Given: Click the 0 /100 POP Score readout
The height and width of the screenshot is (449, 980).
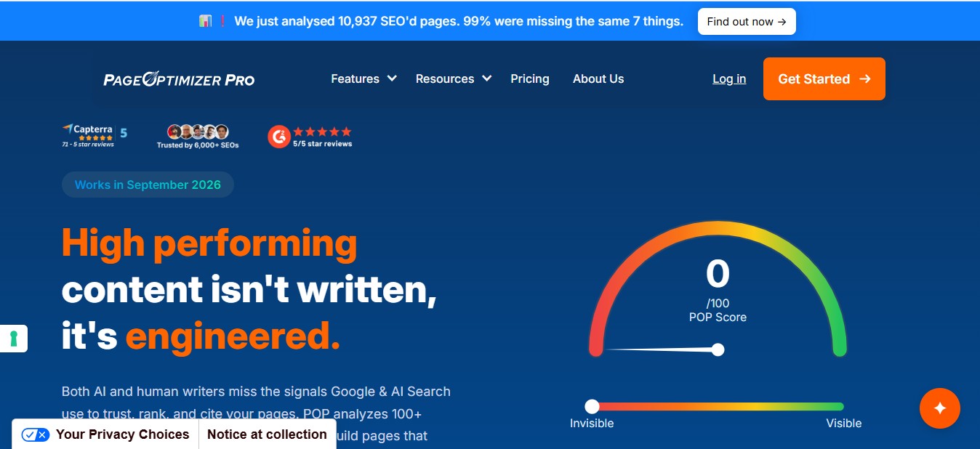Looking at the screenshot, I should 718,290.
